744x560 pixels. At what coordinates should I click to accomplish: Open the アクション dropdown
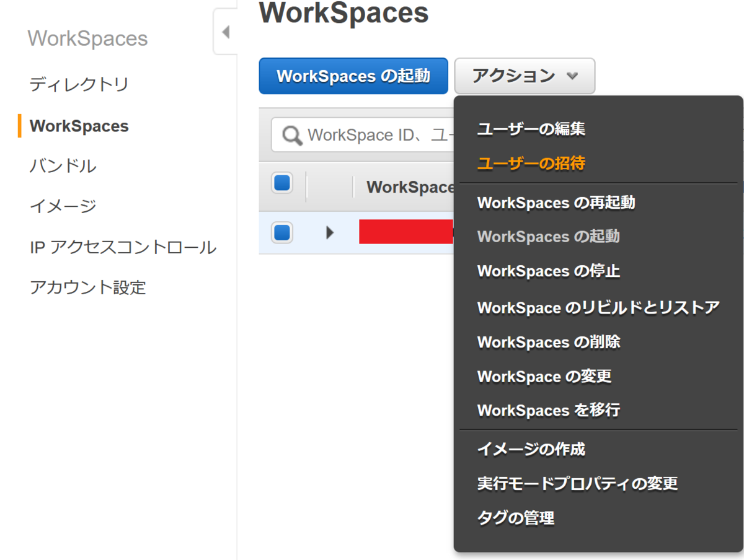[524, 76]
